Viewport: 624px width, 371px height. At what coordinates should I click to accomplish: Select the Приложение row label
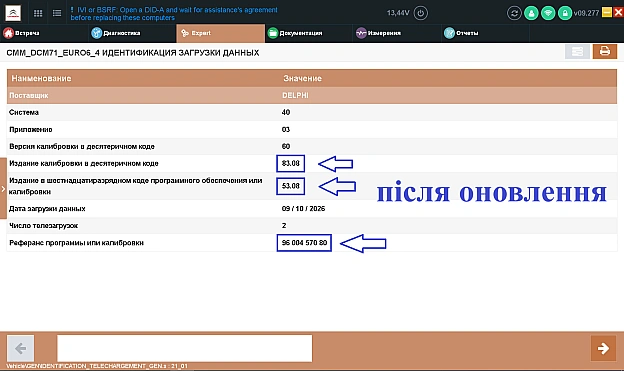click(x=31, y=129)
